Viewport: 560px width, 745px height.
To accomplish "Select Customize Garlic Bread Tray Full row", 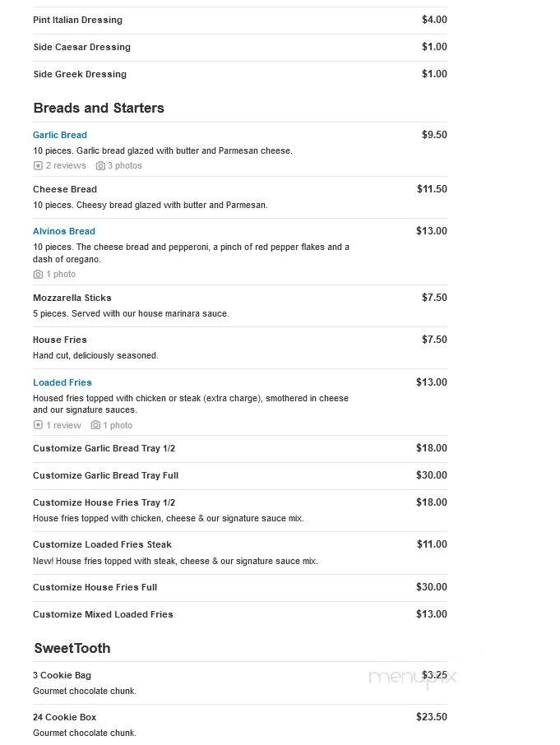I will (x=240, y=475).
